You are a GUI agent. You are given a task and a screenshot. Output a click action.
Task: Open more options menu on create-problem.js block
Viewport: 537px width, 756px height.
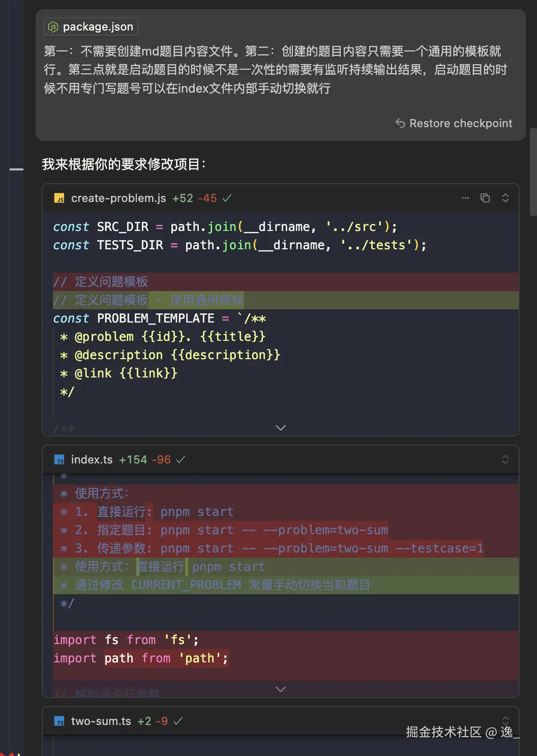coord(465,198)
